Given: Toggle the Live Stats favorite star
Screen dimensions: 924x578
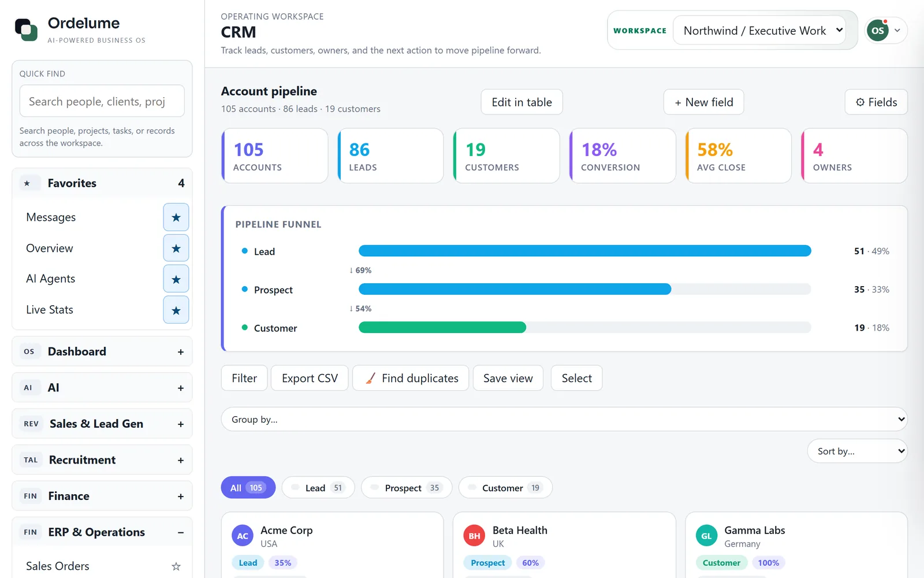Looking at the screenshot, I should click(176, 310).
